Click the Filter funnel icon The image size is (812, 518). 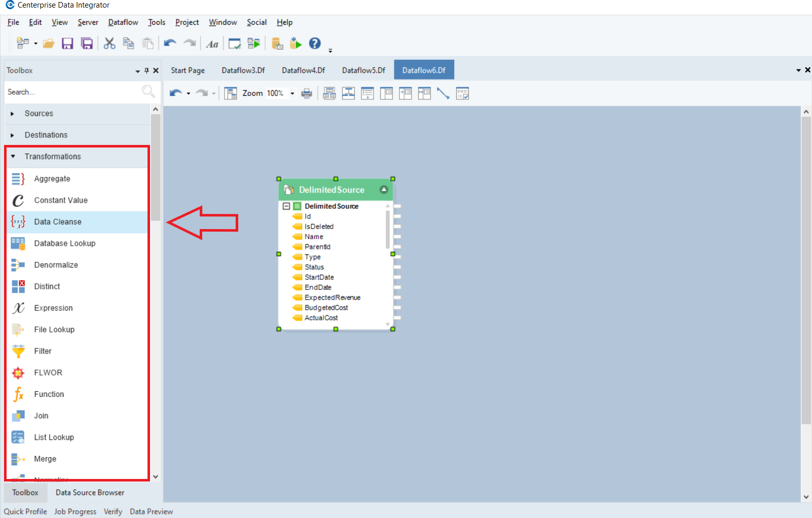click(18, 351)
